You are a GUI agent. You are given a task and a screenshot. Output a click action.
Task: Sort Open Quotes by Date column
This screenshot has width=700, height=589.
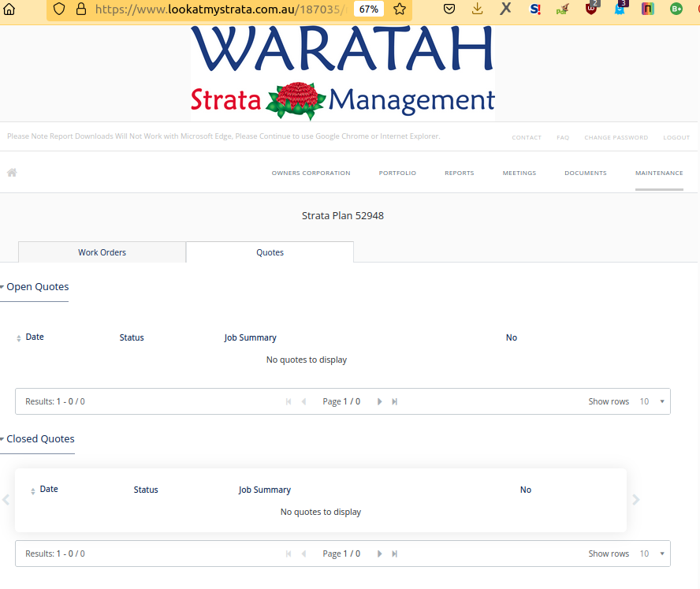coord(31,337)
